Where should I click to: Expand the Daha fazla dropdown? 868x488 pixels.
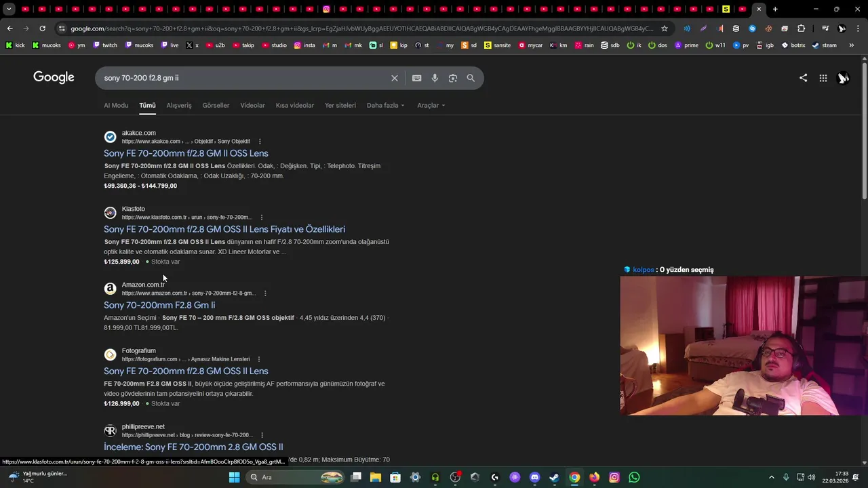click(x=386, y=105)
